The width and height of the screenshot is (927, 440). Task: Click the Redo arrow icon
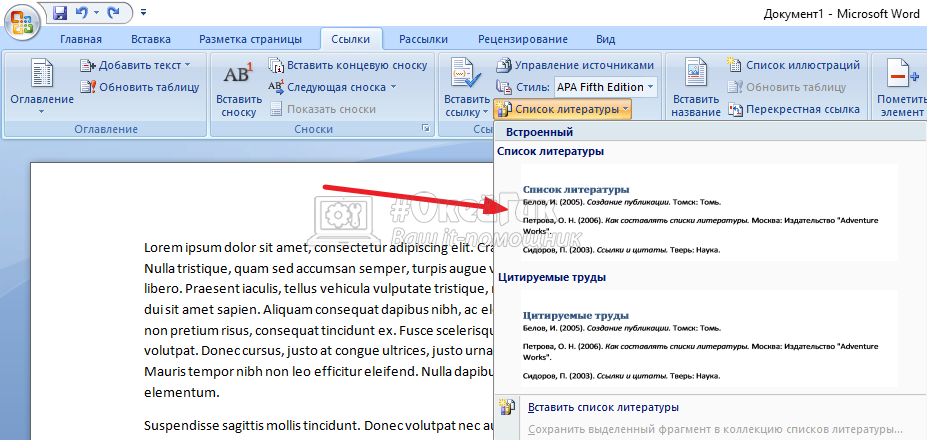coord(112,14)
